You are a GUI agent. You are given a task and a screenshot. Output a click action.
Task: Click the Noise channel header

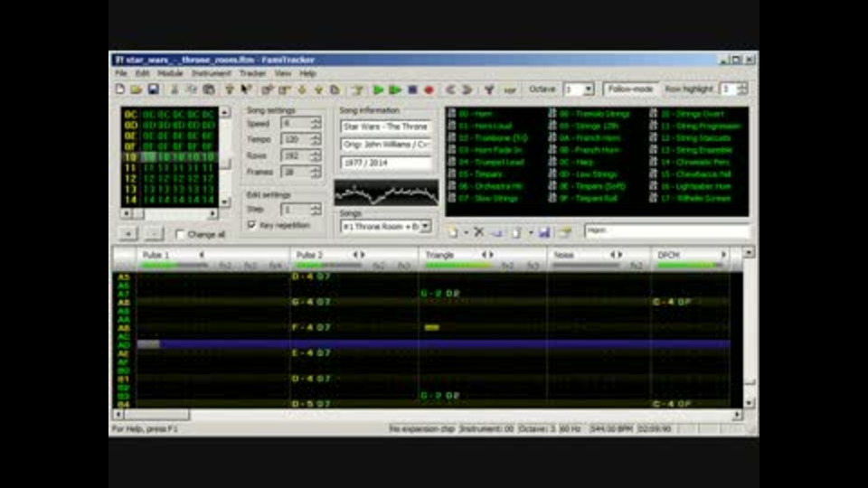pos(599,259)
